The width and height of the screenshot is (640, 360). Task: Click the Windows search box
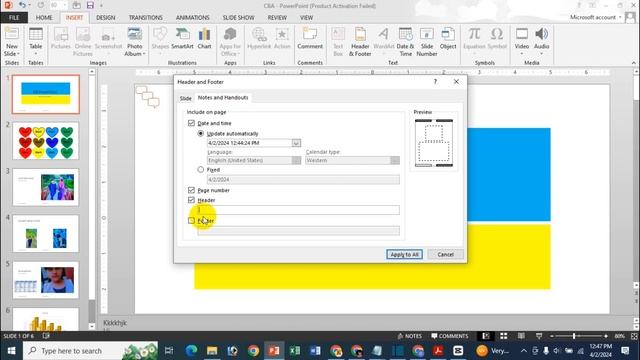click(x=90, y=351)
